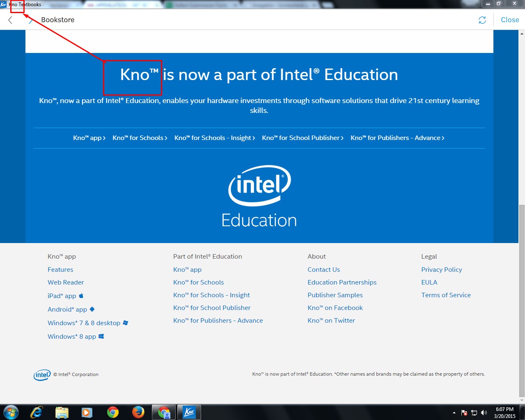Screen dimensions: 525x420
Task: Open Terms of Service link
Action: pyautogui.click(x=446, y=295)
